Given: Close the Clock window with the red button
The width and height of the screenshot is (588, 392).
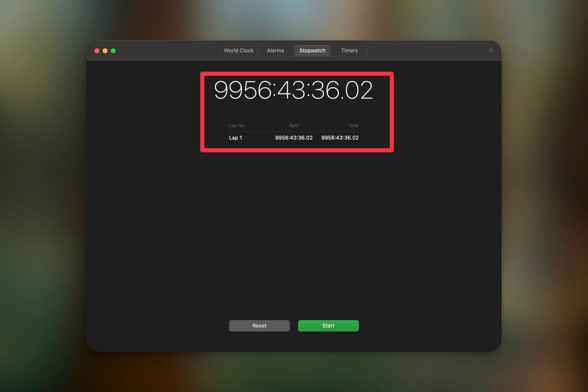Looking at the screenshot, I should coord(97,51).
